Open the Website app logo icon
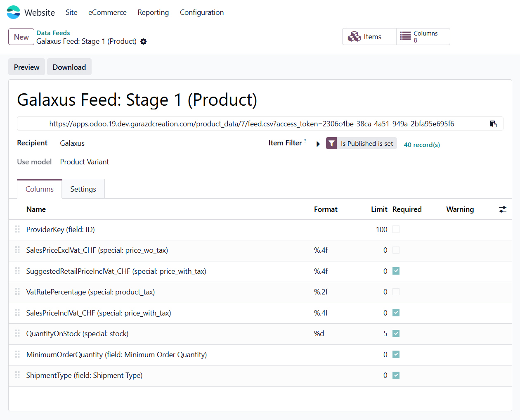Viewport: 520px width, 420px height. point(13,12)
